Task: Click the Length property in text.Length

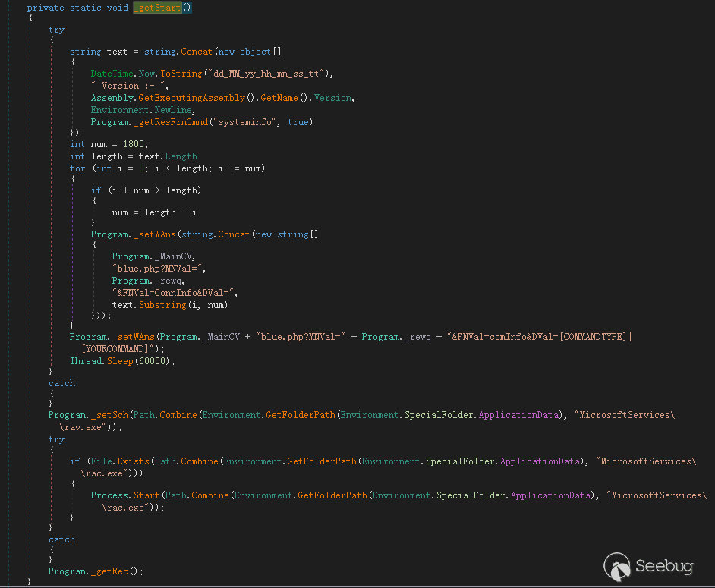Action: pyautogui.click(x=181, y=156)
